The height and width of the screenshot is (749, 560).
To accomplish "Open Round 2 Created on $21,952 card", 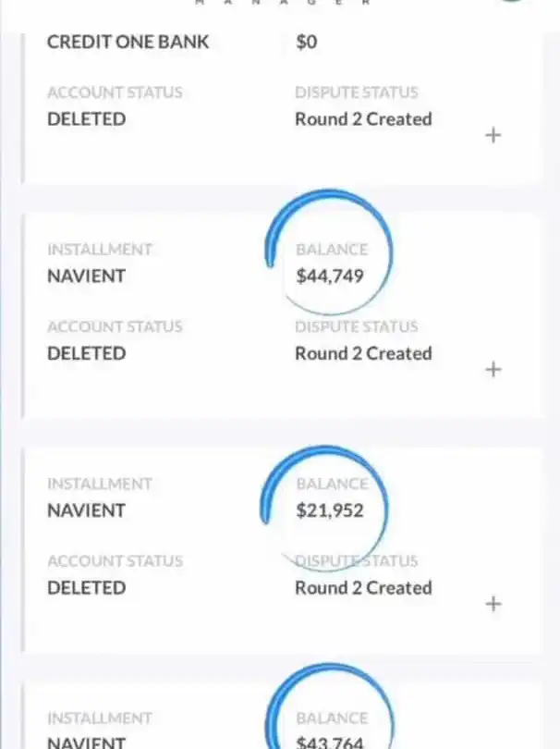I will coord(363,588).
